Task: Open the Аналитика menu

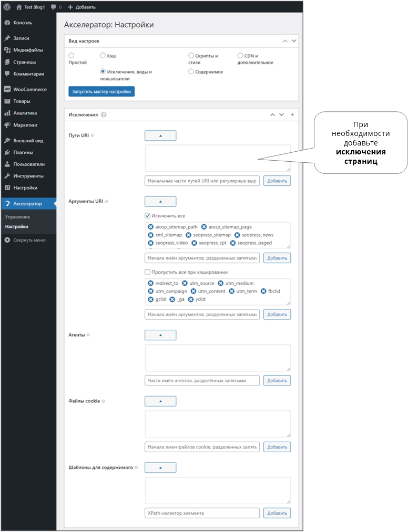Action: tap(28, 113)
